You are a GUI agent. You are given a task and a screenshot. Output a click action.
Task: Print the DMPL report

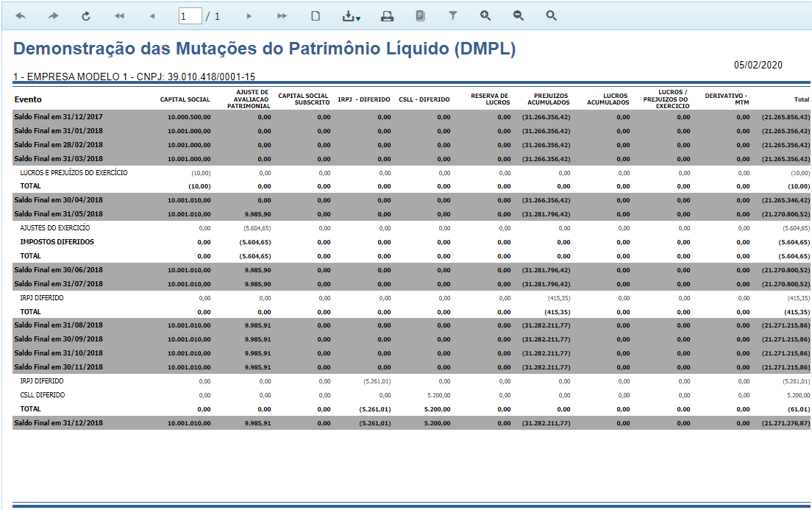(x=388, y=15)
